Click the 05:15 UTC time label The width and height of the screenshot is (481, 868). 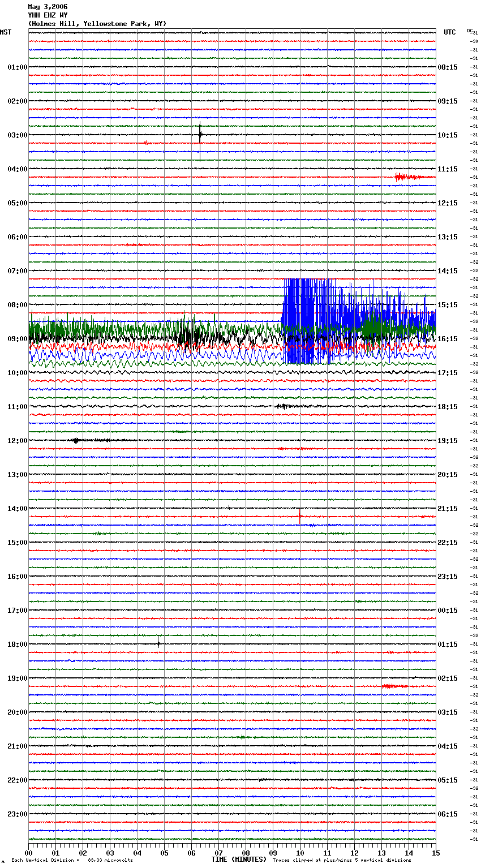click(x=448, y=780)
